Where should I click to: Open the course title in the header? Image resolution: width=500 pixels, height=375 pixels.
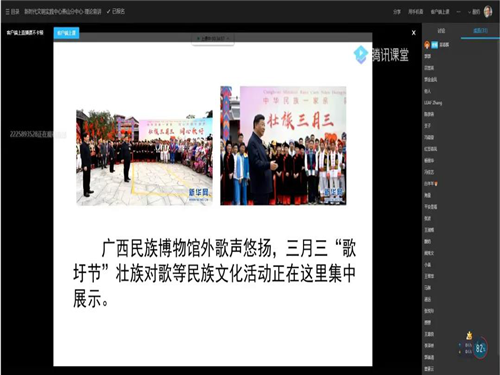tap(62, 12)
